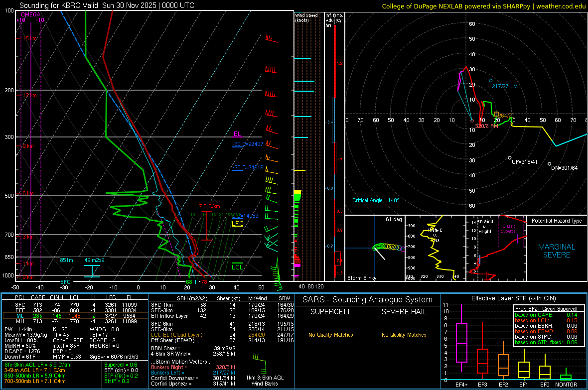Image resolution: width=588 pixels, height=390 pixels.
Task: Click the "42 m2s2" inflow layer value
Action: click(x=95, y=260)
